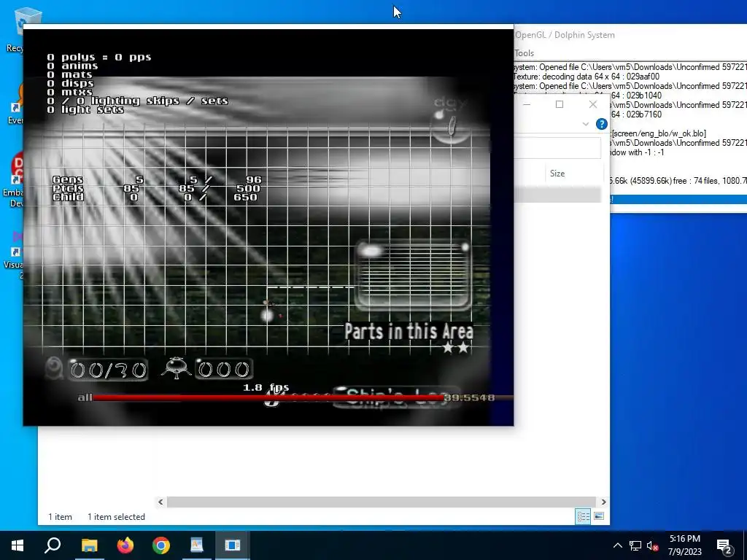
Task: Switch to details view in File Explorer
Action: pyautogui.click(x=583, y=517)
